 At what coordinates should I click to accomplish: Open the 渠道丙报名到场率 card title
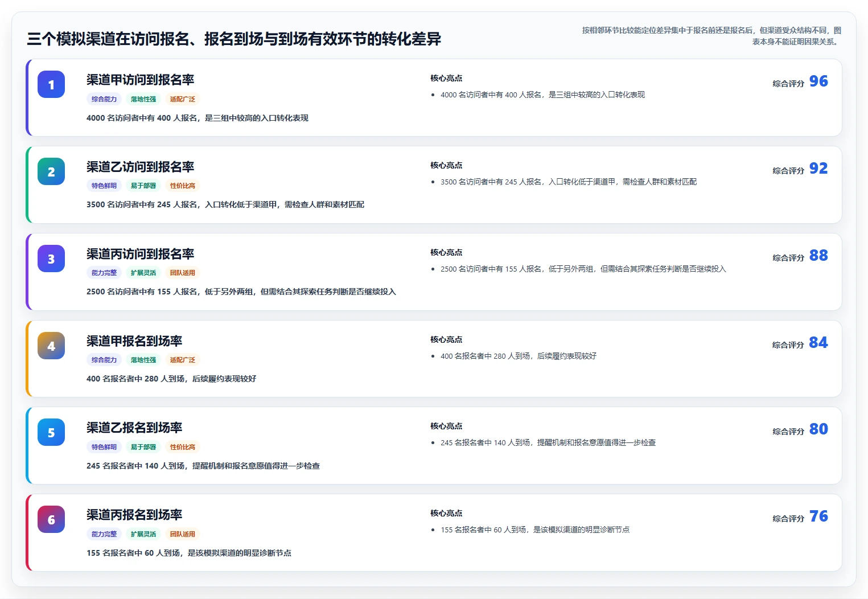click(x=134, y=515)
